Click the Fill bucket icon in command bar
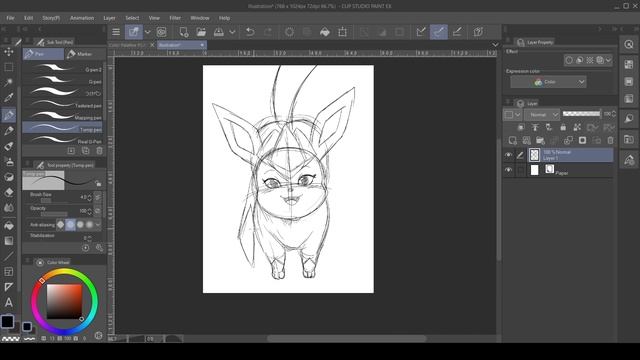Viewport: 640px width, 360px height. tap(324, 32)
